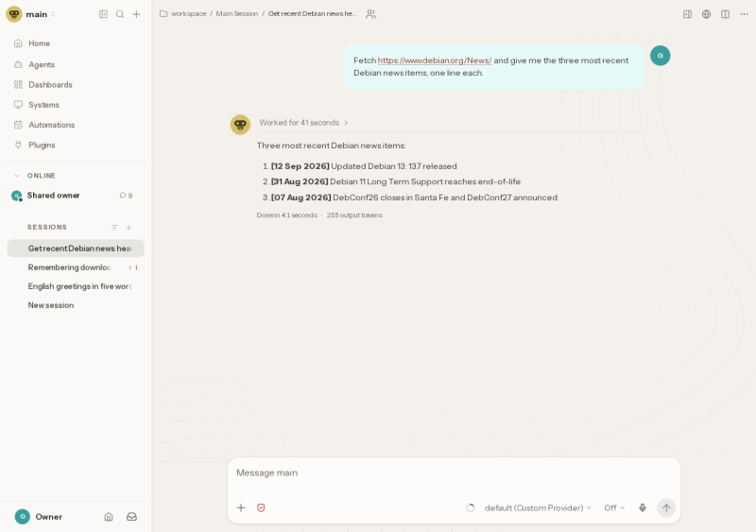
Task: Open the main workspace switcher chevron
Action: click(53, 14)
